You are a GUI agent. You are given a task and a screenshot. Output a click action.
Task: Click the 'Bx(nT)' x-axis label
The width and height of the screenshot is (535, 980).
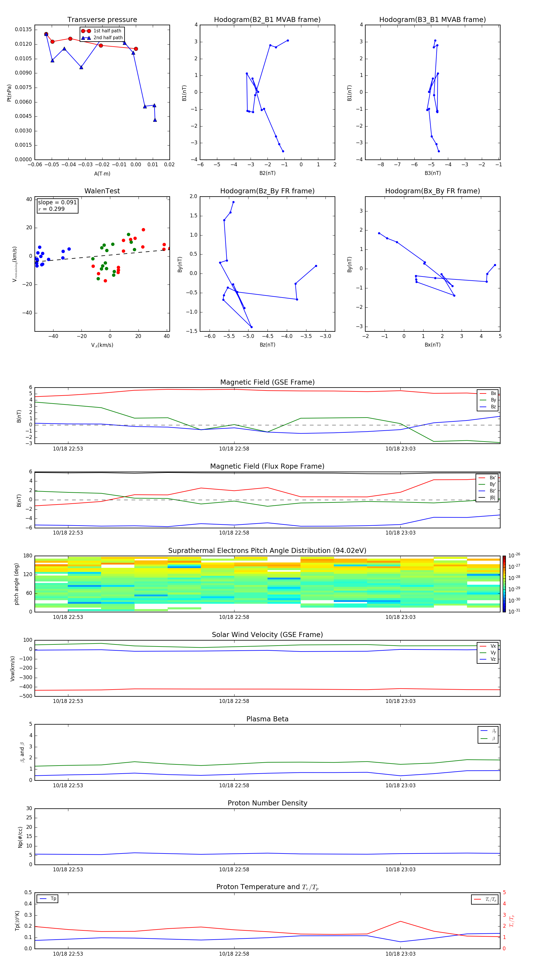(432, 345)
